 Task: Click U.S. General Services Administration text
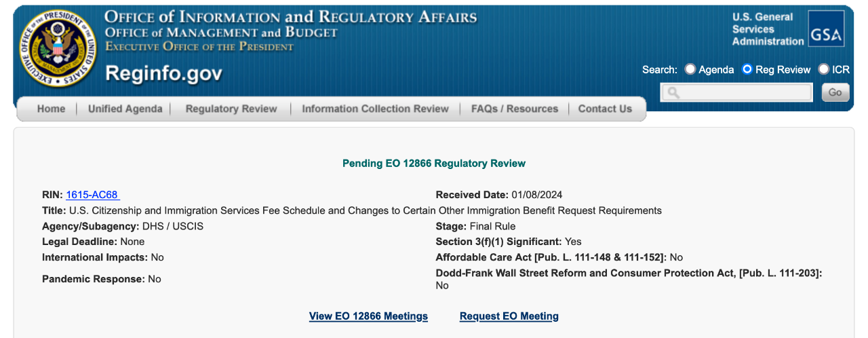[768, 29]
